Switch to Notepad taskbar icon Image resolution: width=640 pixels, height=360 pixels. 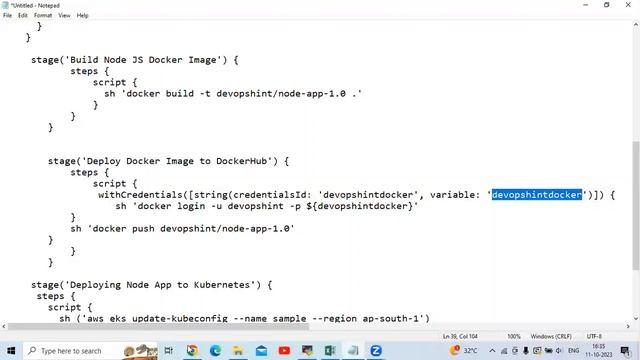click(x=353, y=351)
